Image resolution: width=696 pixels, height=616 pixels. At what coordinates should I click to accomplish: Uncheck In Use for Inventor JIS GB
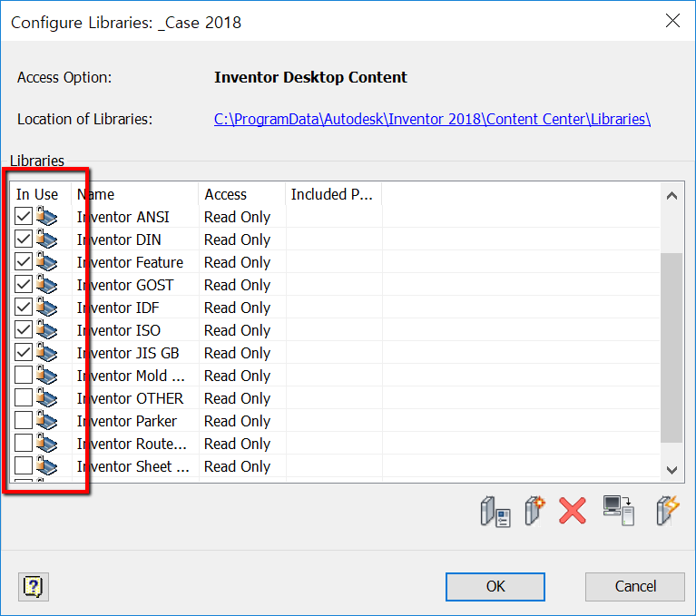pyautogui.click(x=24, y=352)
